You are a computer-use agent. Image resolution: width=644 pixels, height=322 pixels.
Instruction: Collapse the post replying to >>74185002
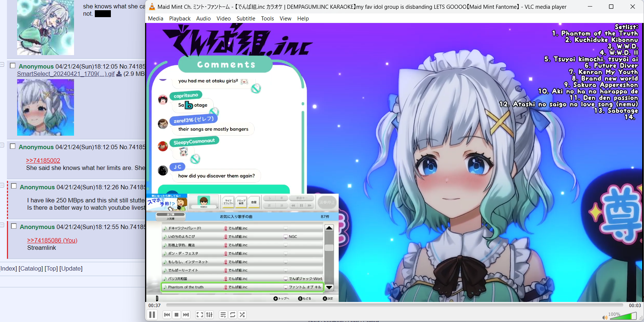coord(2,145)
